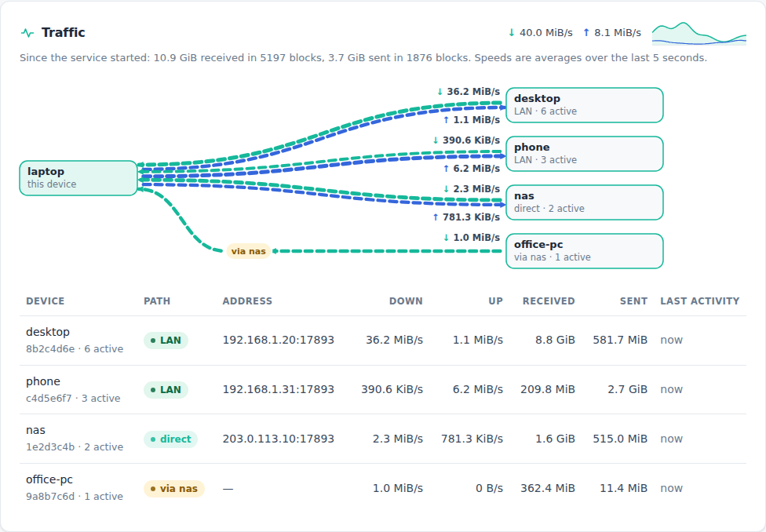Sort by the ADDRESS column header

(x=247, y=301)
